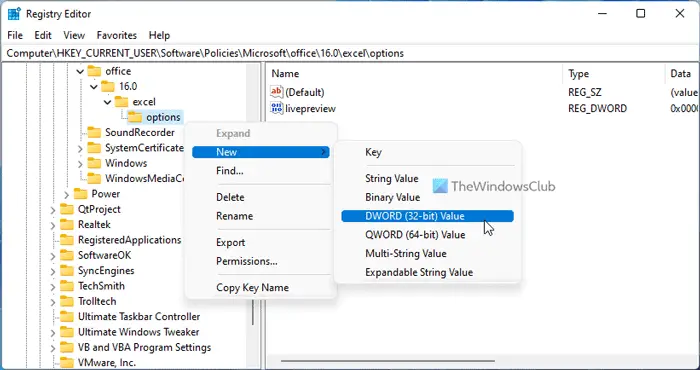Choose Multi-String Value from submenu
This screenshot has width=700, height=370.
tap(427, 254)
